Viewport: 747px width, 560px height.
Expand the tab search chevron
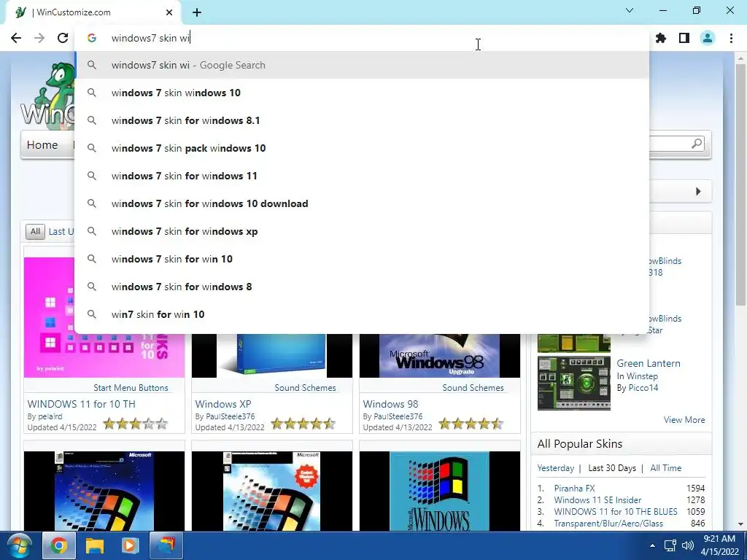pyautogui.click(x=630, y=10)
